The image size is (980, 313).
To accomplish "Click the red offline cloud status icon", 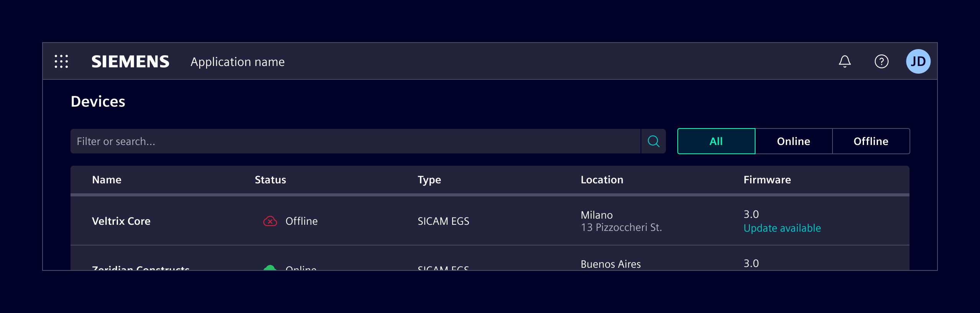I will tap(270, 221).
